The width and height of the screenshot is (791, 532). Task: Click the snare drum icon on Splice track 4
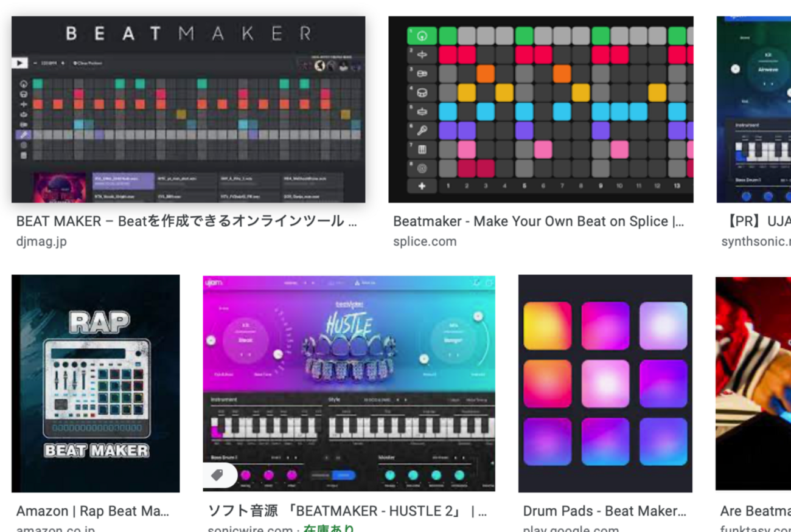422,92
